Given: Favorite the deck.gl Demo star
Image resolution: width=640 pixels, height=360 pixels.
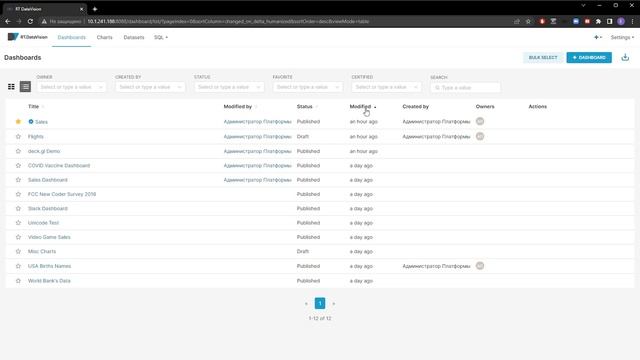Looking at the screenshot, I should (18, 151).
